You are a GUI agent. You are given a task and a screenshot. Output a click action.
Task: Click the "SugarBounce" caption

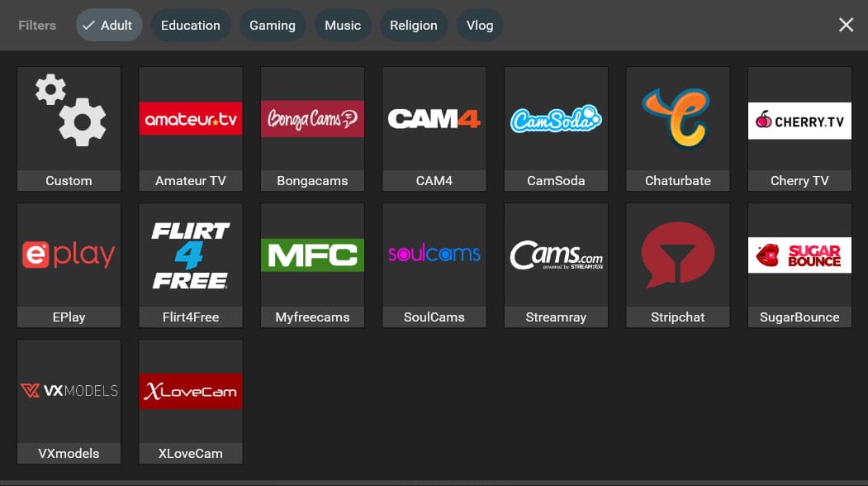pyautogui.click(x=799, y=317)
